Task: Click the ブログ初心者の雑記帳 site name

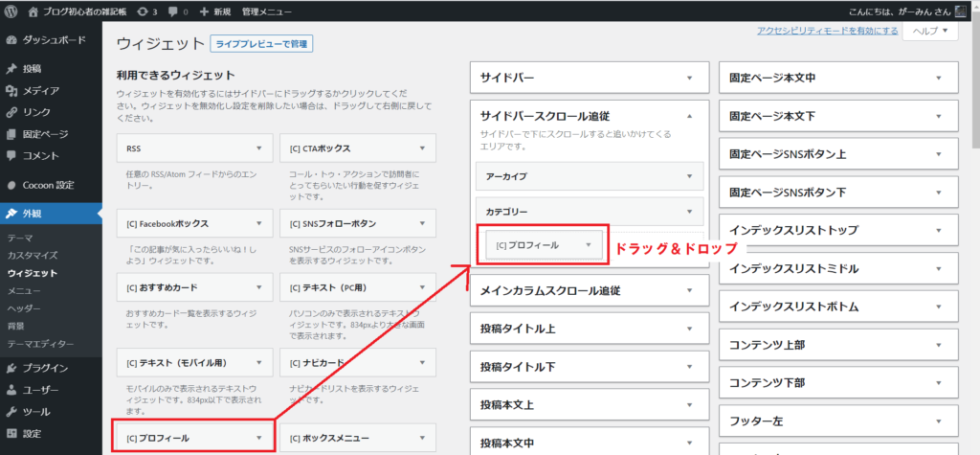Action: pos(87,11)
